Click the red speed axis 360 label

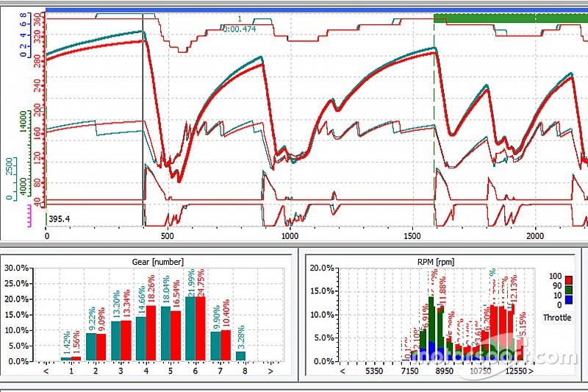pos(37,19)
